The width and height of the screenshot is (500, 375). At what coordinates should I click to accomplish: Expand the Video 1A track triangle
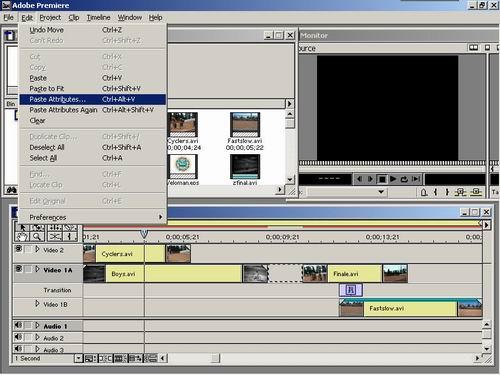(37, 269)
